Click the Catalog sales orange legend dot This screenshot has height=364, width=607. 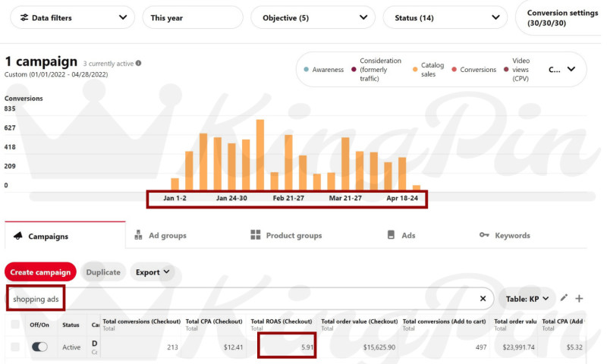click(415, 70)
